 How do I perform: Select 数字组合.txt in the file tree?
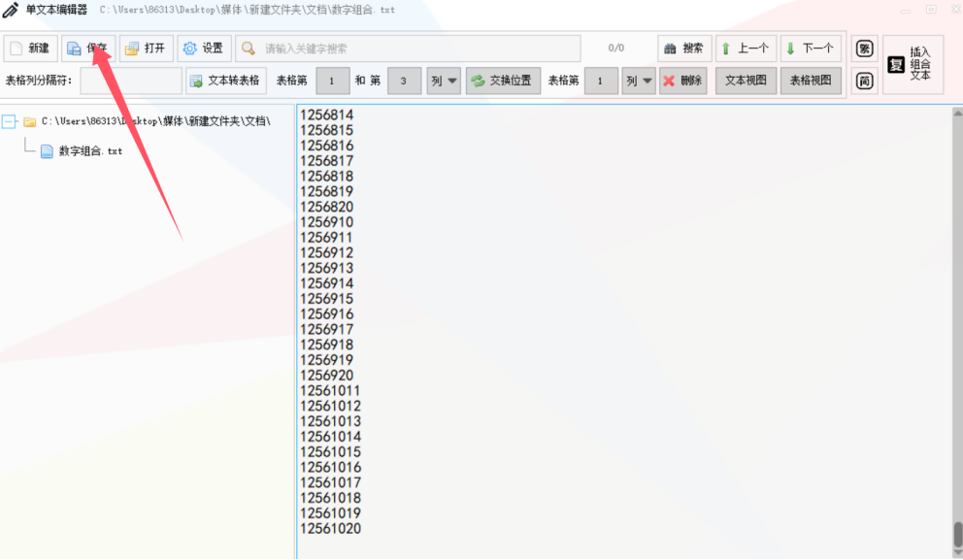click(90, 151)
